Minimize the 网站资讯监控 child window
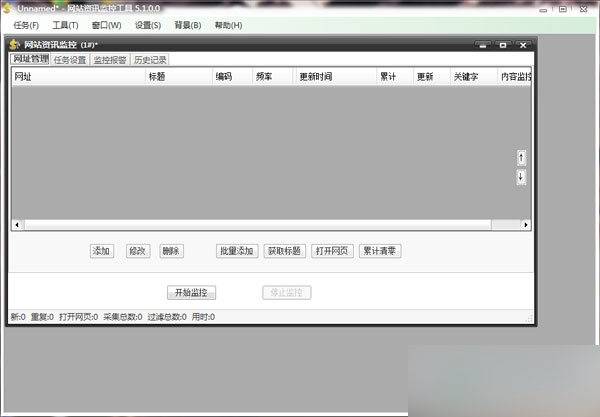Viewport: 600px width, 417px height. point(483,45)
